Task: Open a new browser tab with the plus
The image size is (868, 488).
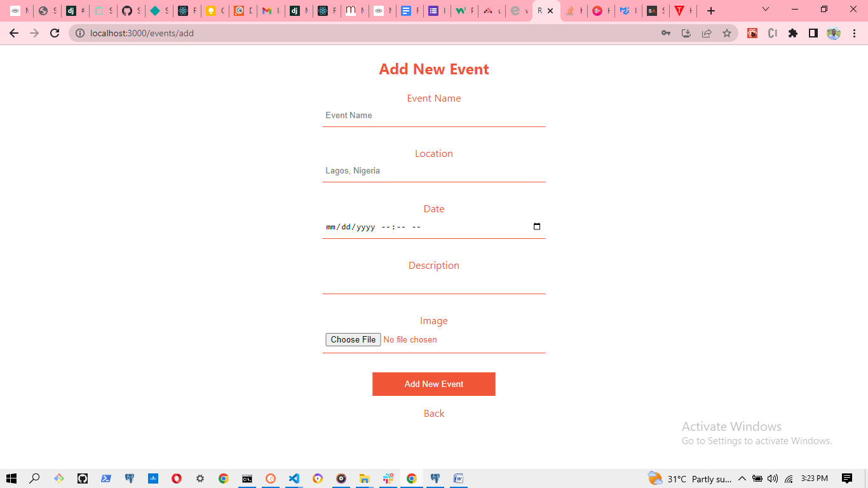Action: (710, 10)
